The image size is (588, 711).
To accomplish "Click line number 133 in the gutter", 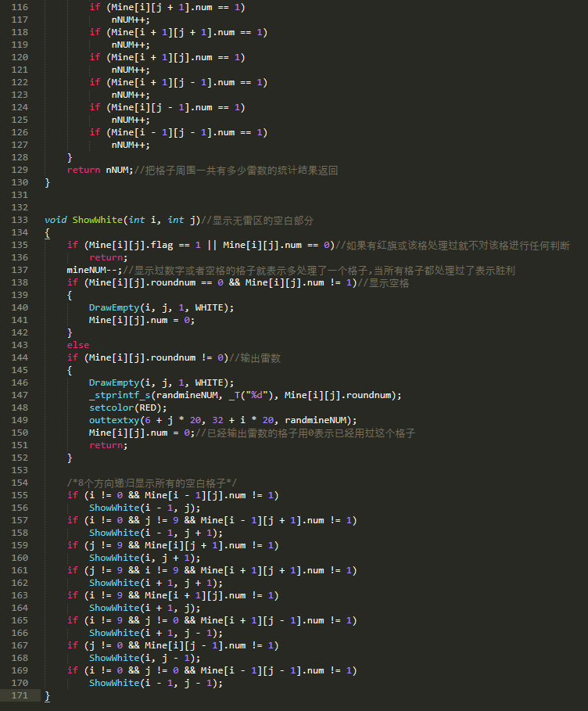I will tap(20, 220).
